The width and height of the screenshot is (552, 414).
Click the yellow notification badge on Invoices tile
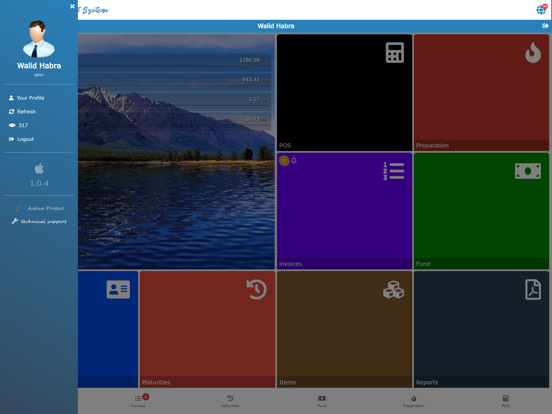tap(284, 161)
